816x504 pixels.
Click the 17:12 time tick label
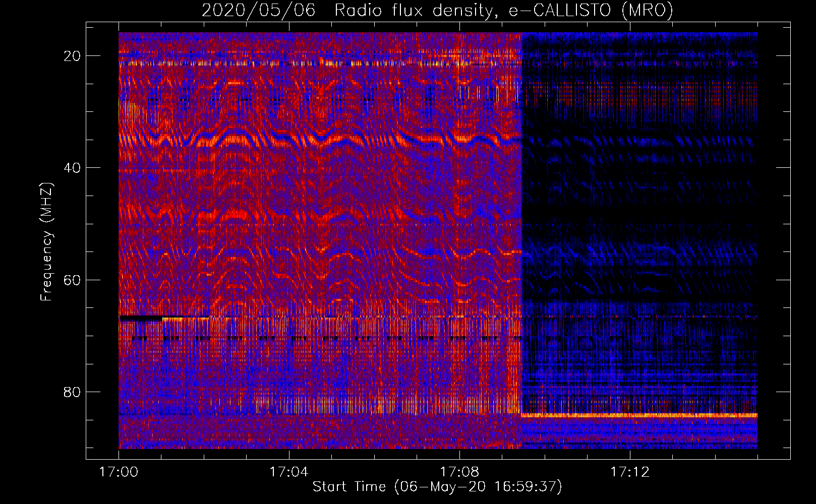[x=630, y=472]
